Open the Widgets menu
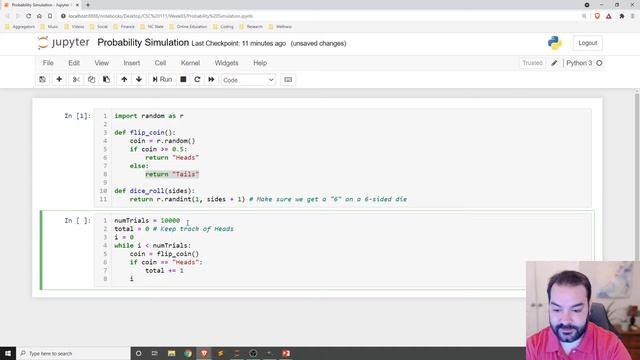 pos(227,63)
